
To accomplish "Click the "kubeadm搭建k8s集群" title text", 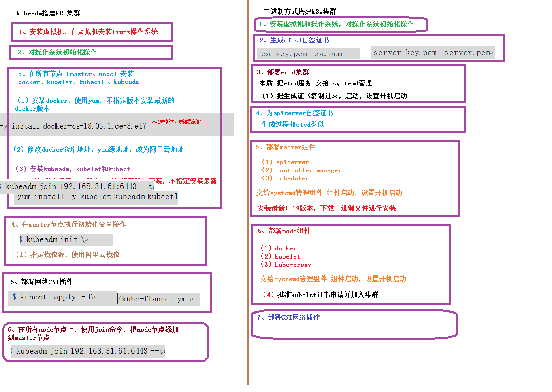I will pyautogui.click(x=48, y=13).
